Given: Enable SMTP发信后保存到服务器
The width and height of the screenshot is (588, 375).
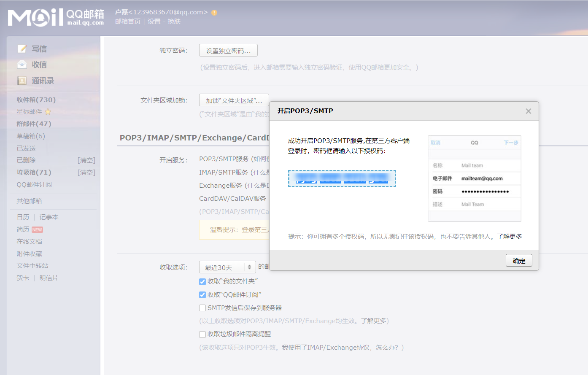Looking at the screenshot, I should (x=202, y=308).
